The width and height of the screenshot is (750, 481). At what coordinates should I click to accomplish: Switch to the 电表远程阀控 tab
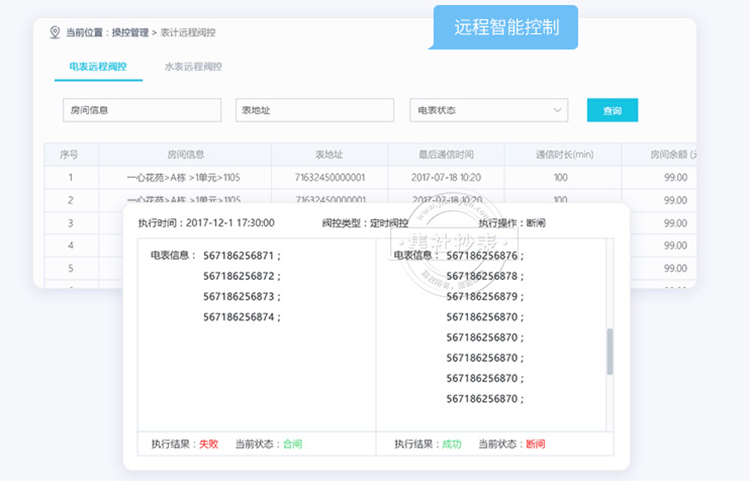click(98, 67)
